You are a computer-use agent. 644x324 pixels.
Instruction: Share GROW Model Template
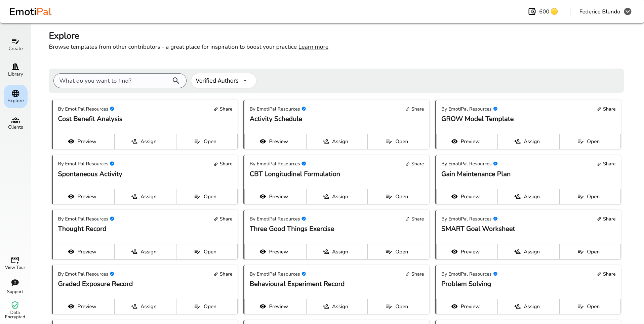click(606, 109)
